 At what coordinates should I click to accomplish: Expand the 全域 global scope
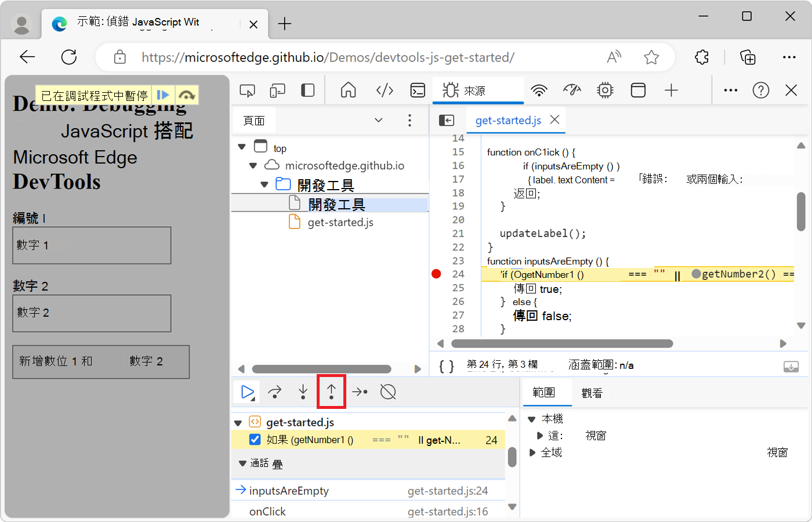[532, 452]
